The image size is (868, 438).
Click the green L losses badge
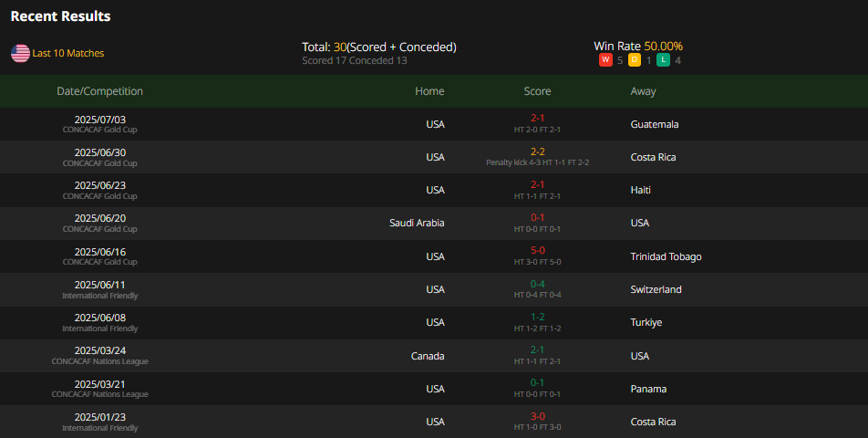(663, 60)
